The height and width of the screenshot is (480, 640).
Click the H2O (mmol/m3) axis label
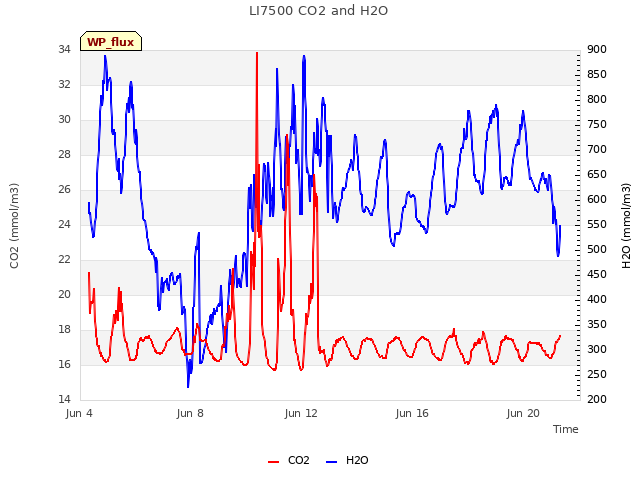point(626,226)
